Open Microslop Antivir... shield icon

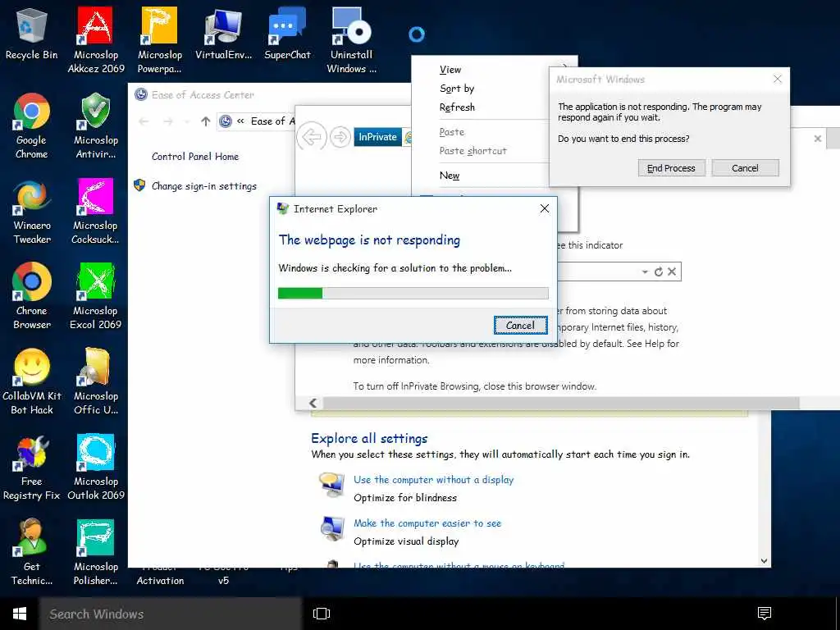96,126
